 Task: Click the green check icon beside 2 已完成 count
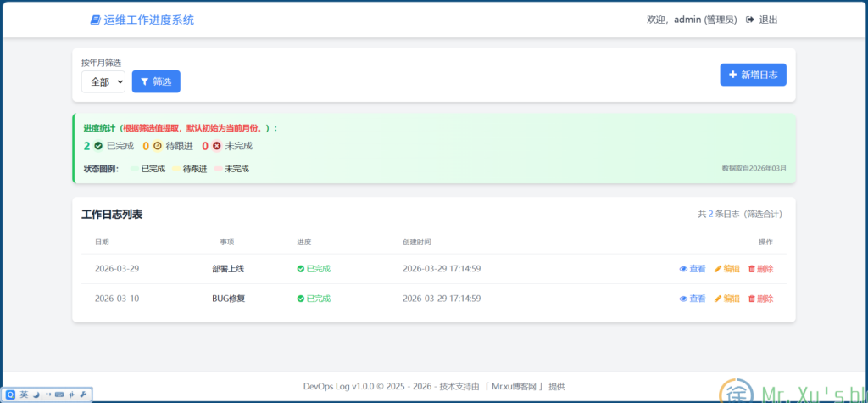(98, 146)
